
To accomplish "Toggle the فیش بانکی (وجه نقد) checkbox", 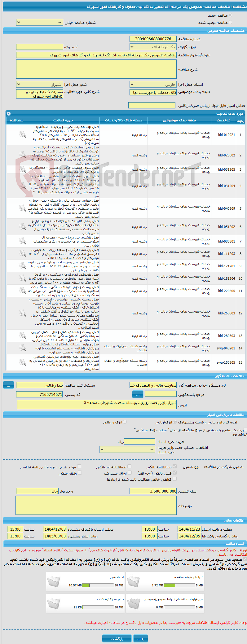I will click(174, 473).
